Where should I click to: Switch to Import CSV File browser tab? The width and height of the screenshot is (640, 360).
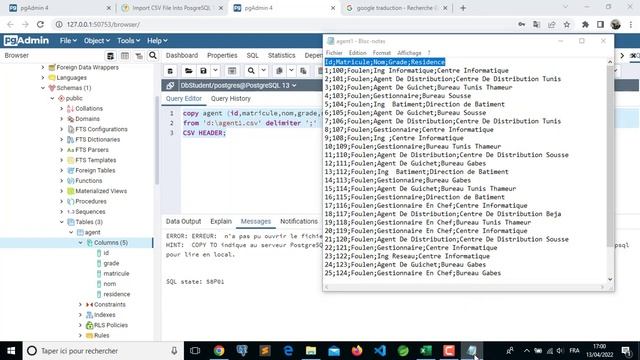(171, 8)
